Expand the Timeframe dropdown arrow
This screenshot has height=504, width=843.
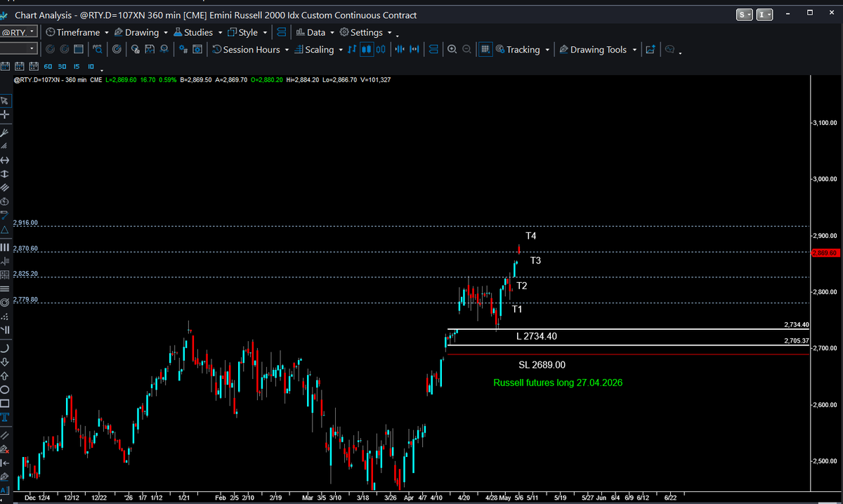107,32
